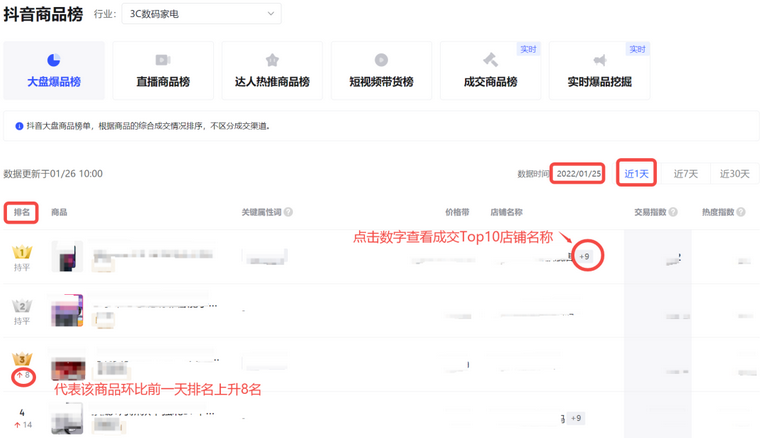Switch to the 直播商品榜 tab
This screenshot has width=779, height=439.
click(x=163, y=71)
